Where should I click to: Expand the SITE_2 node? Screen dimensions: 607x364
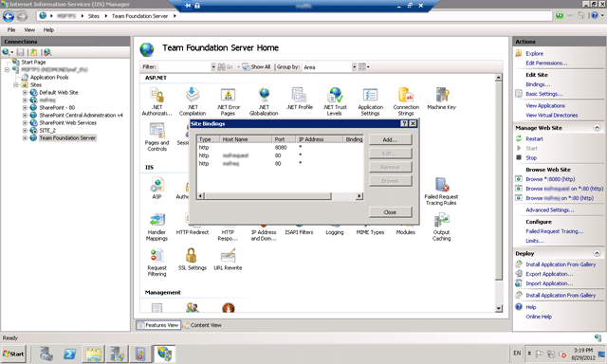(x=25, y=131)
